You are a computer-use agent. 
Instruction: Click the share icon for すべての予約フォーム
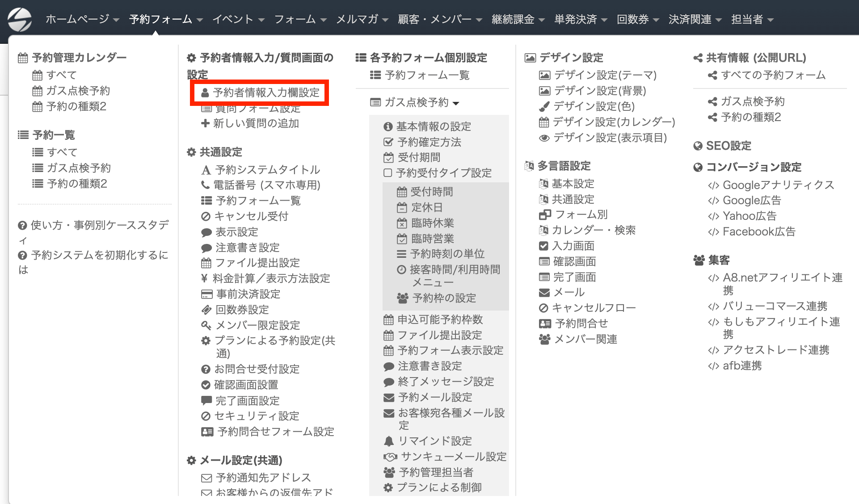pos(712,75)
